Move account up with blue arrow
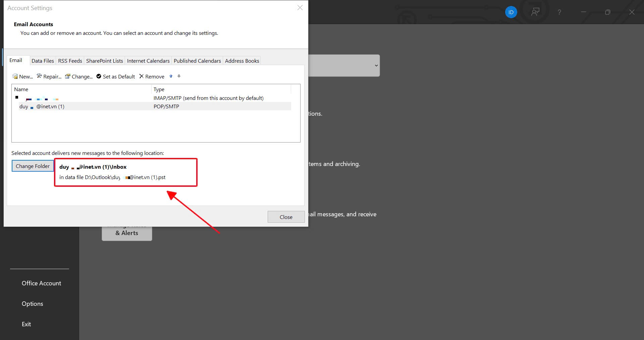Viewport: 644px width, 340px height. [x=171, y=76]
